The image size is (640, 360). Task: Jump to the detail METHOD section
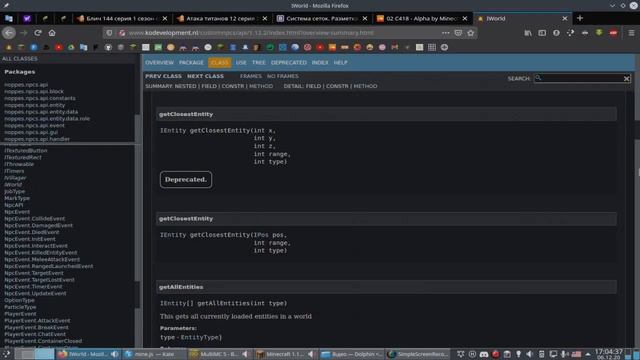[365, 86]
